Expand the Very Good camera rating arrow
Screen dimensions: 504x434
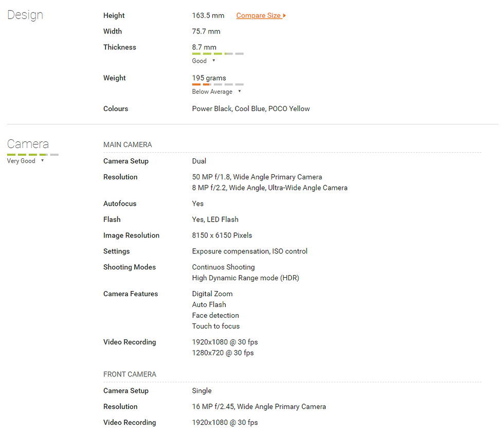point(42,160)
